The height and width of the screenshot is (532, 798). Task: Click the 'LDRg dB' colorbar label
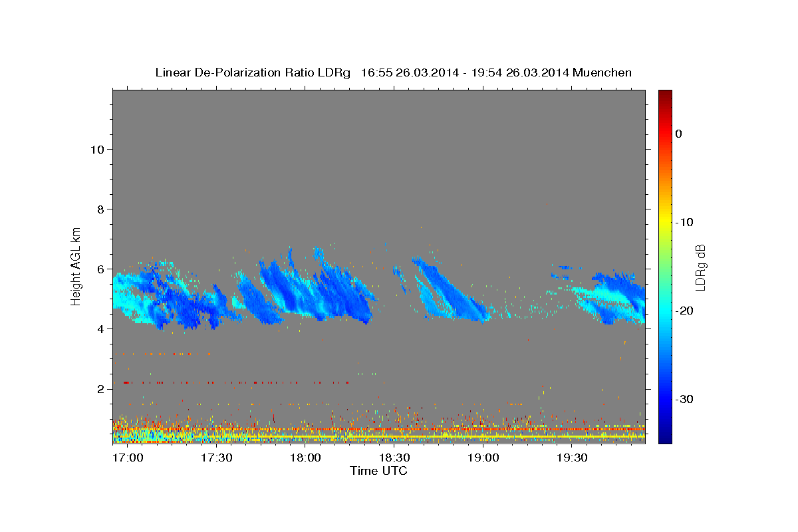(700, 267)
